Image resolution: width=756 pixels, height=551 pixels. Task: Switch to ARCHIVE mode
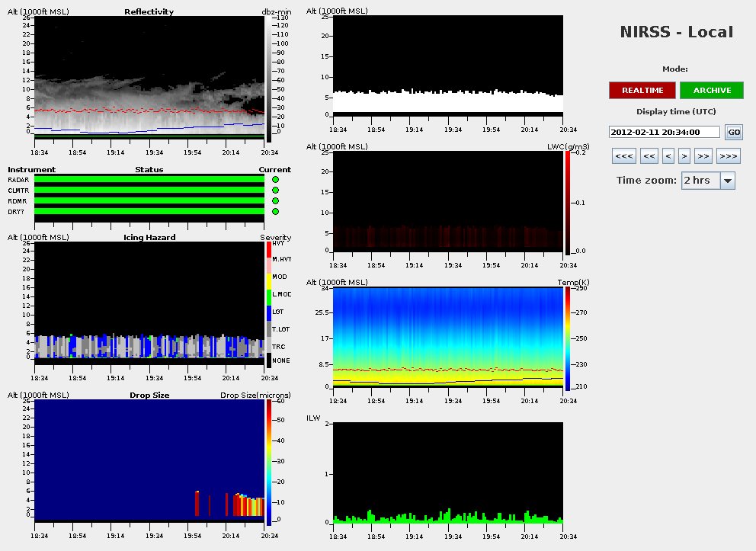tap(712, 90)
